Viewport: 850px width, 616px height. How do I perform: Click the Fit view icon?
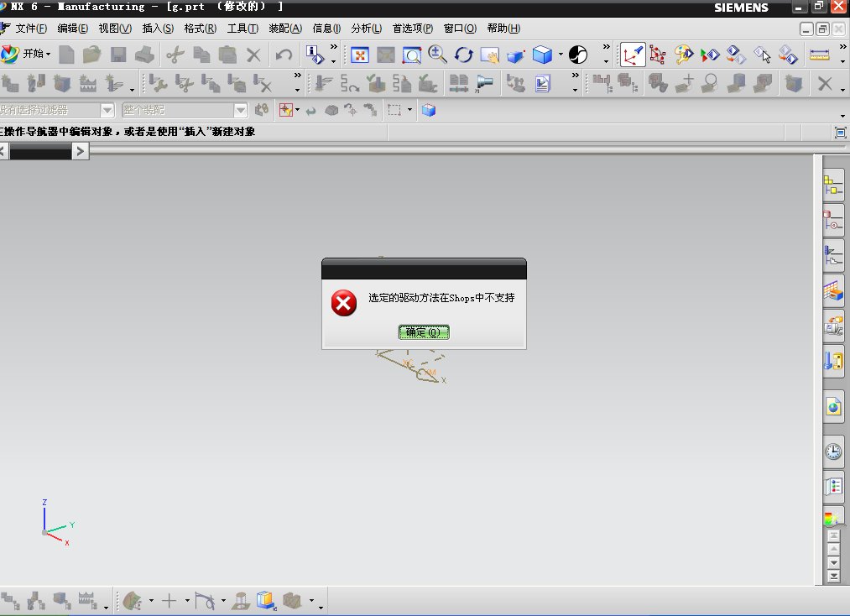(x=360, y=55)
